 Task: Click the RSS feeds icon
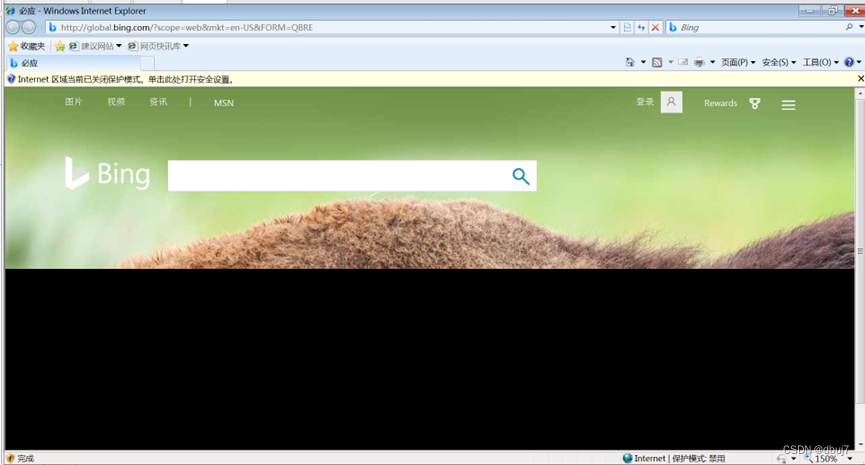click(x=656, y=62)
